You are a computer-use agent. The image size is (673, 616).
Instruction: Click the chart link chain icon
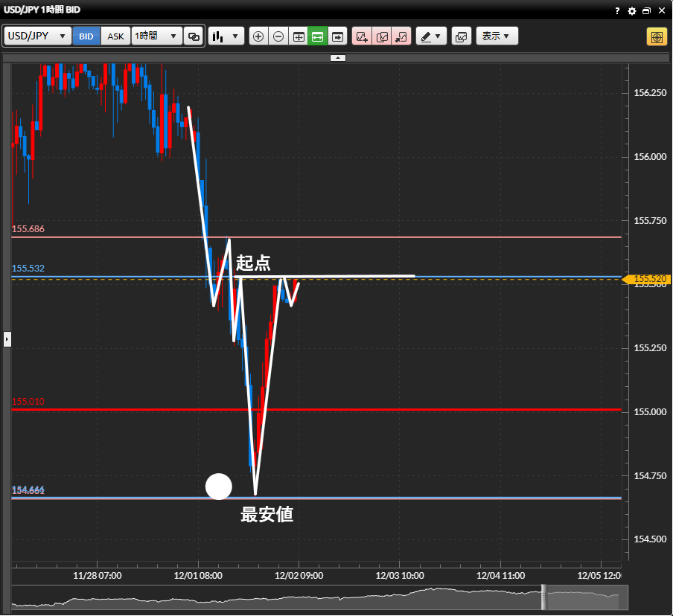coord(194,36)
